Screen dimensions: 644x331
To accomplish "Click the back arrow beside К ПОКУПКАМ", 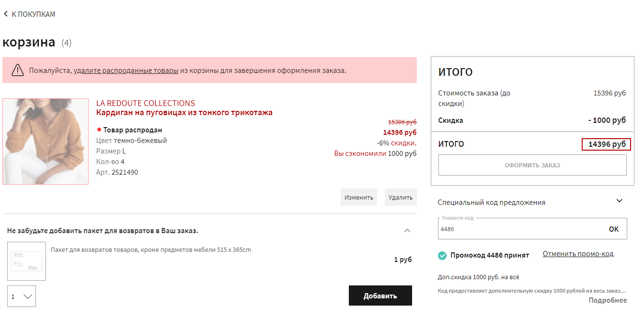I will [6, 14].
